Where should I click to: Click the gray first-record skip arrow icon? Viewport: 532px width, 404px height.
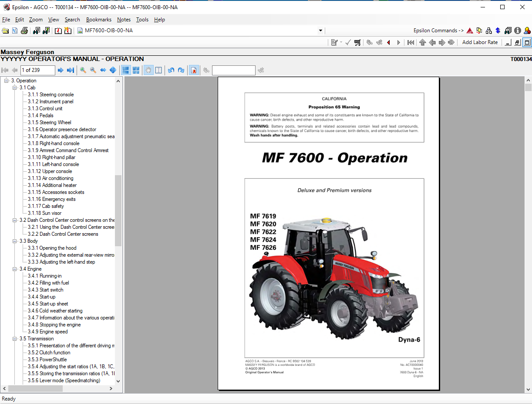411,42
